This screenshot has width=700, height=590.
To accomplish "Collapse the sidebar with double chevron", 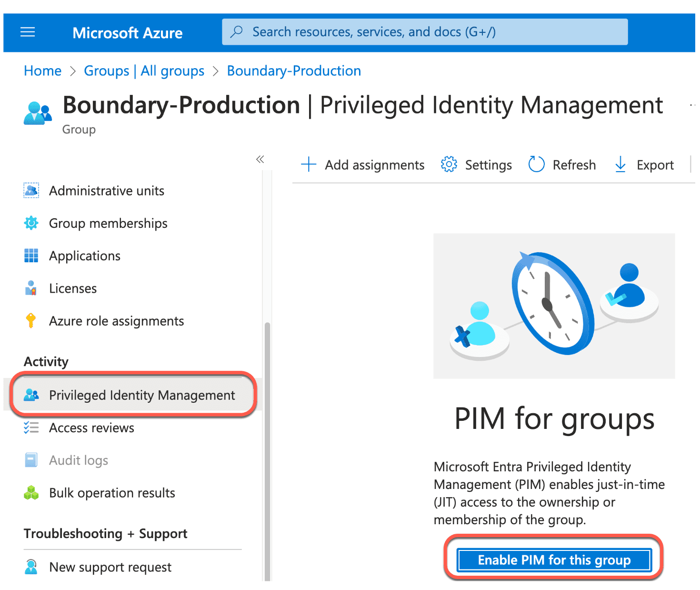I will pyautogui.click(x=260, y=159).
